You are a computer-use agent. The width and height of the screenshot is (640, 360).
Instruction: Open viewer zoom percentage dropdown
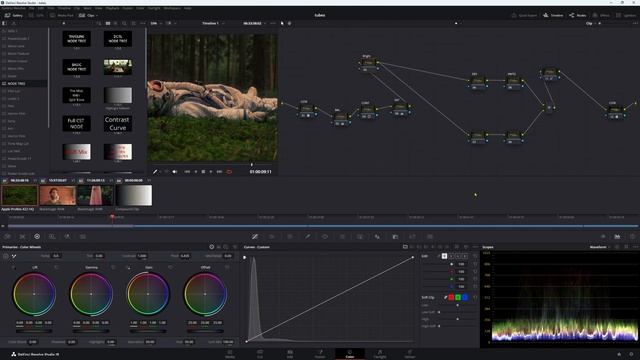coord(156,23)
